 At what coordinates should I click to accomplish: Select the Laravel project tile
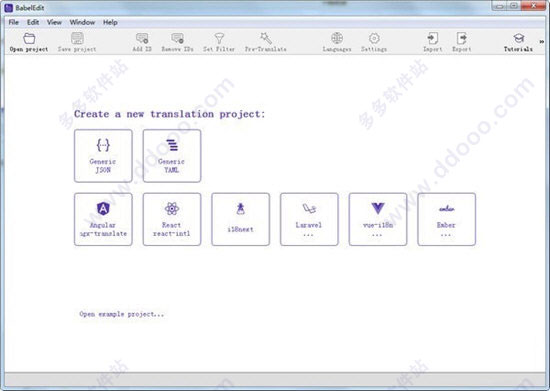coord(309,219)
